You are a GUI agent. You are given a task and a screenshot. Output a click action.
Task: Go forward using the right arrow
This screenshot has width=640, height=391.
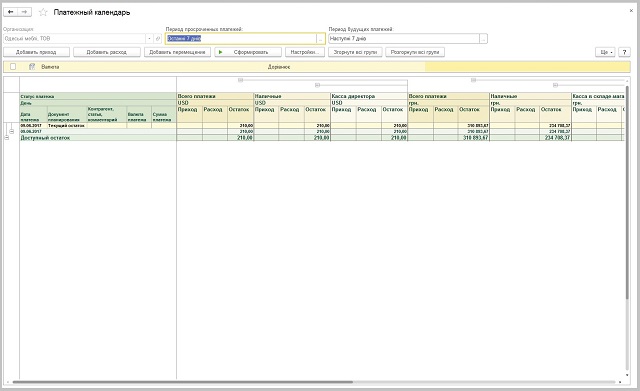24,12
